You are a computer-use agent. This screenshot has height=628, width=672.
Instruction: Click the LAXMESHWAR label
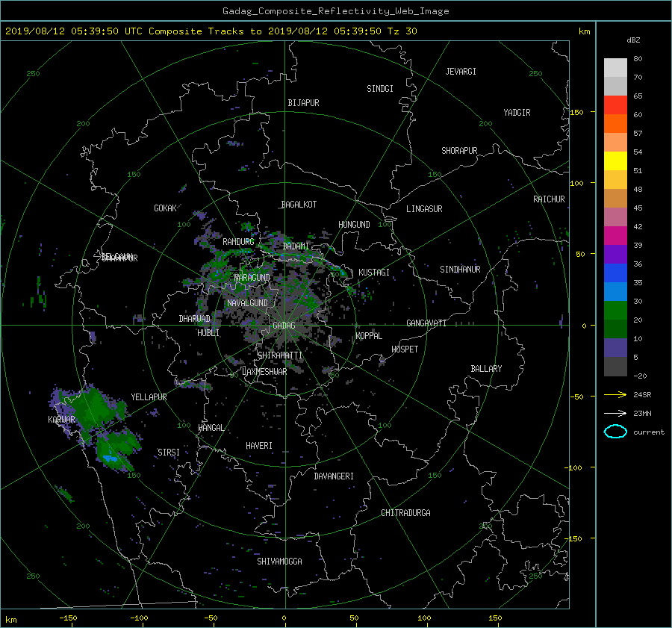pyautogui.click(x=264, y=372)
